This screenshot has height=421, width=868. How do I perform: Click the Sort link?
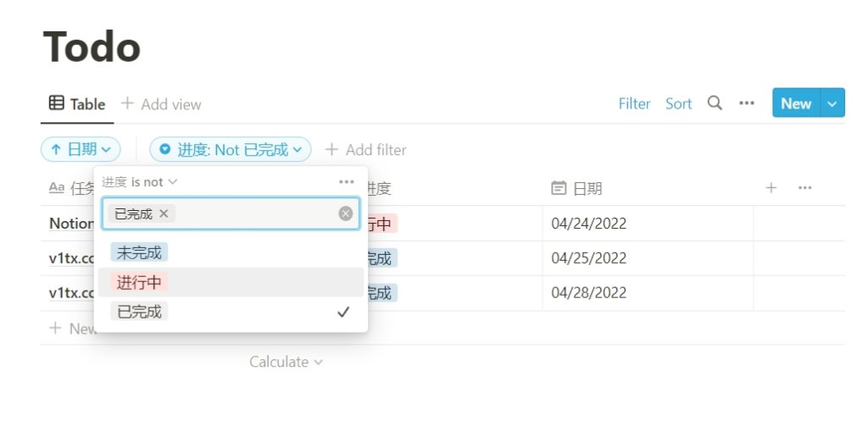(x=679, y=103)
